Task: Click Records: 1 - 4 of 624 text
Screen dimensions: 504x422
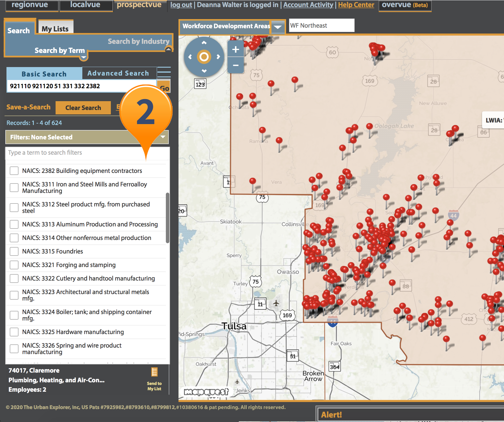Action: (34, 123)
